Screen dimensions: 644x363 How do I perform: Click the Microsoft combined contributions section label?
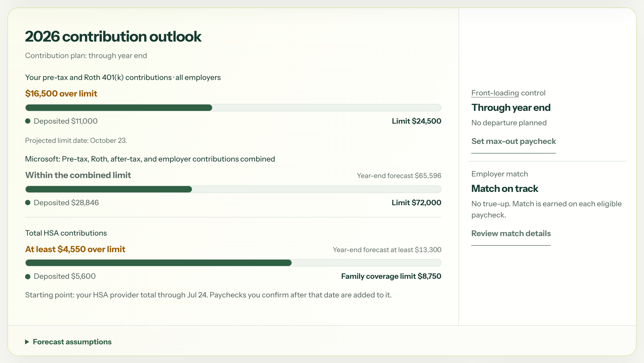150,159
